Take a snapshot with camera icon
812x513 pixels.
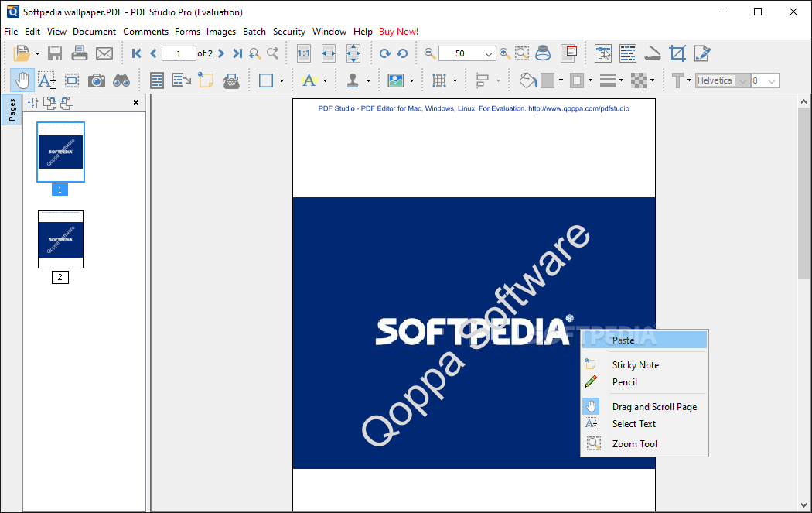[x=97, y=80]
